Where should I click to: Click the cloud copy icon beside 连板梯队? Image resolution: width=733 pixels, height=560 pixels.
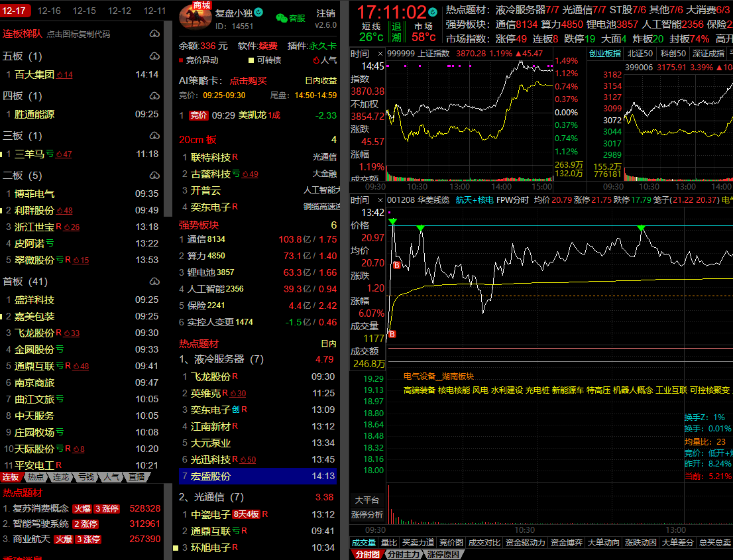click(x=154, y=34)
